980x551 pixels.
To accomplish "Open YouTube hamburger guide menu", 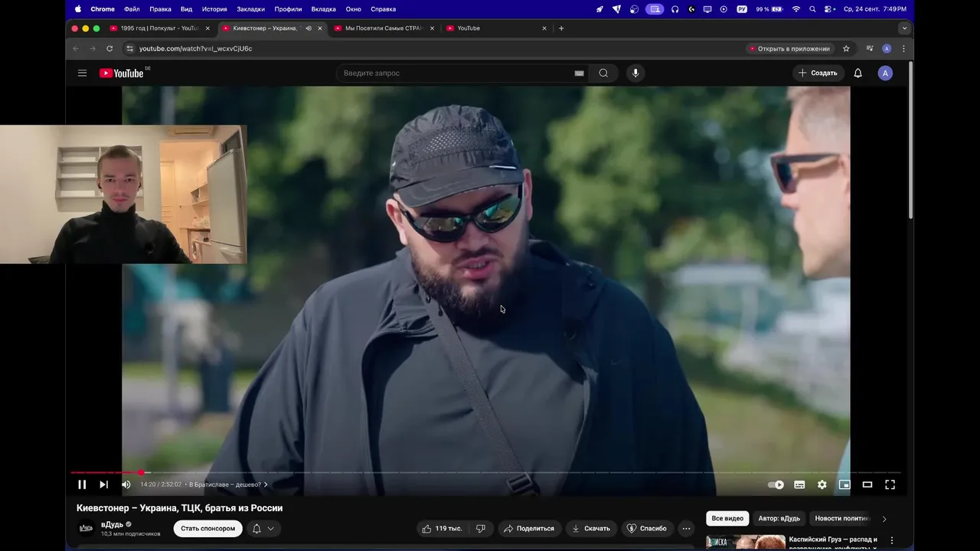I will point(82,73).
